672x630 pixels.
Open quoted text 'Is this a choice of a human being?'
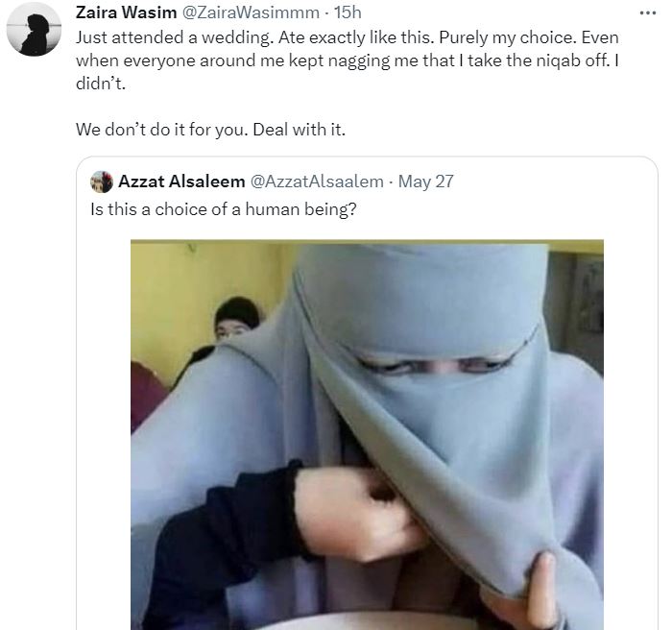click(x=224, y=209)
